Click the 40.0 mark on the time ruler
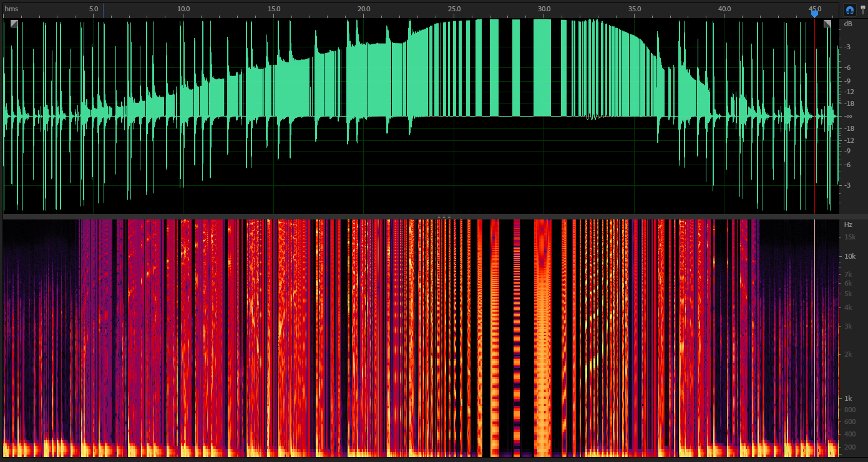This screenshot has height=462, width=868. coord(724,9)
